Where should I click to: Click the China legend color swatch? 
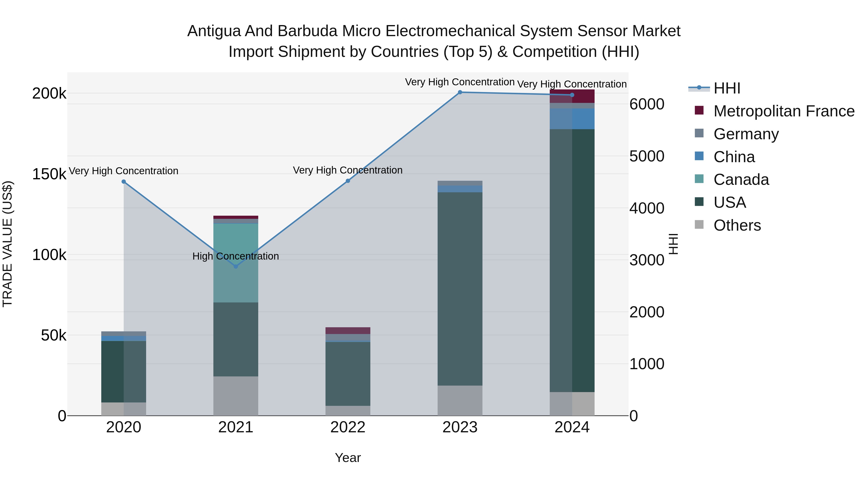pos(699,156)
